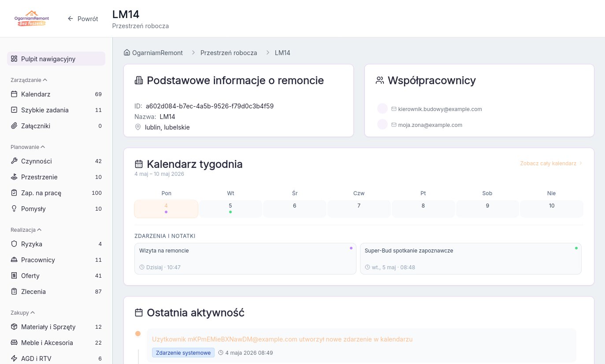
Task: Click the 4 maja 2026 08:49 timestamp
Action: (249, 353)
